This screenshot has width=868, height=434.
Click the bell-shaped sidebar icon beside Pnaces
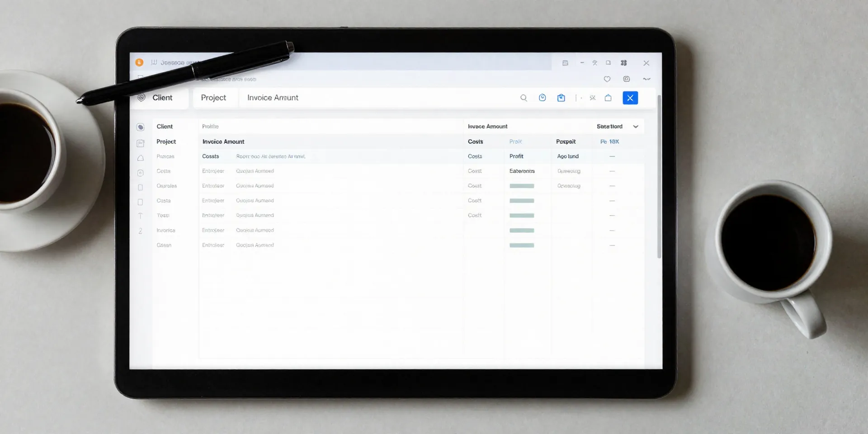141,158
